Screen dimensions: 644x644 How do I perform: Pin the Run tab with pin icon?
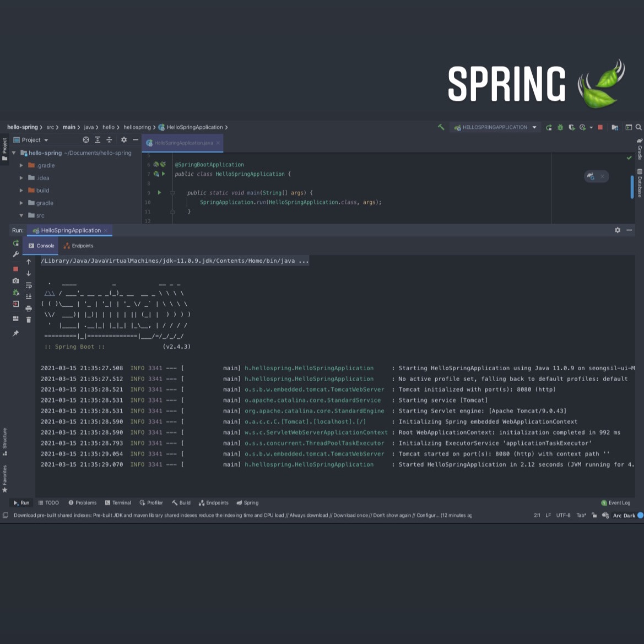coord(15,333)
